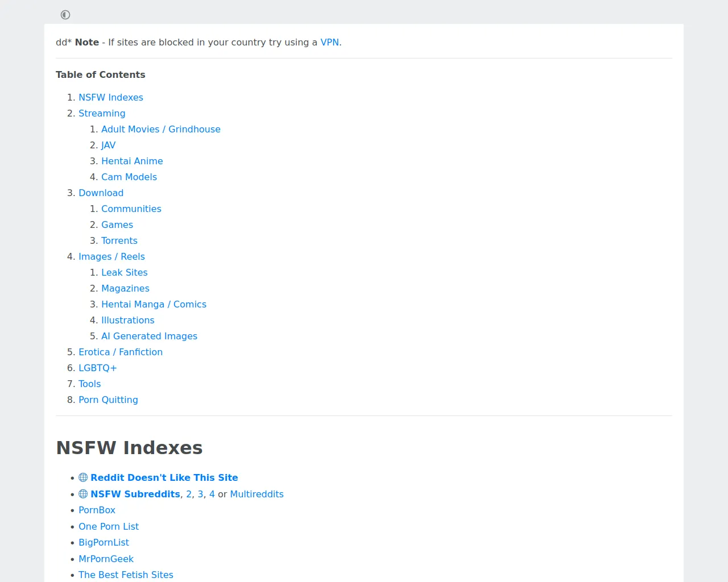Image resolution: width=728 pixels, height=582 pixels.
Task: Go to the LGBTQ+ section
Action: (97, 368)
